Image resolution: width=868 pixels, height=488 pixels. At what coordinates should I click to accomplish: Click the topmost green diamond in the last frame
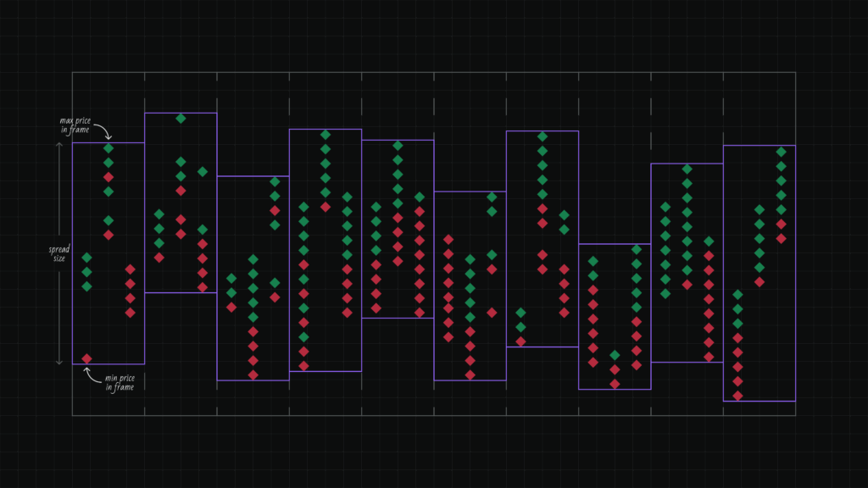pyautogui.click(x=782, y=152)
